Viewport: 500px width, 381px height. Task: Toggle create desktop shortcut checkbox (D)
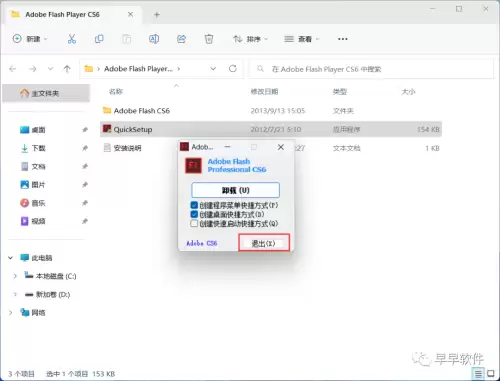pyautogui.click(x=194, y=214)
